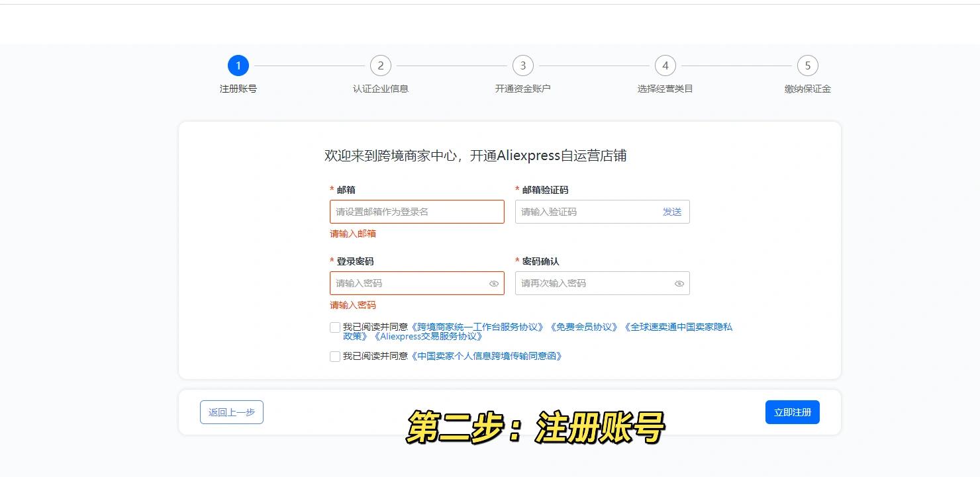
Task: Select step 4 circle 选择经营类目
Action: pos(665,65)
